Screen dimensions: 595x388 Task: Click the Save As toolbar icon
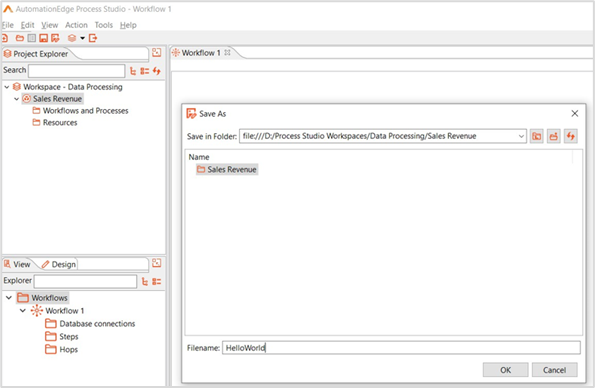click(55, 38)
